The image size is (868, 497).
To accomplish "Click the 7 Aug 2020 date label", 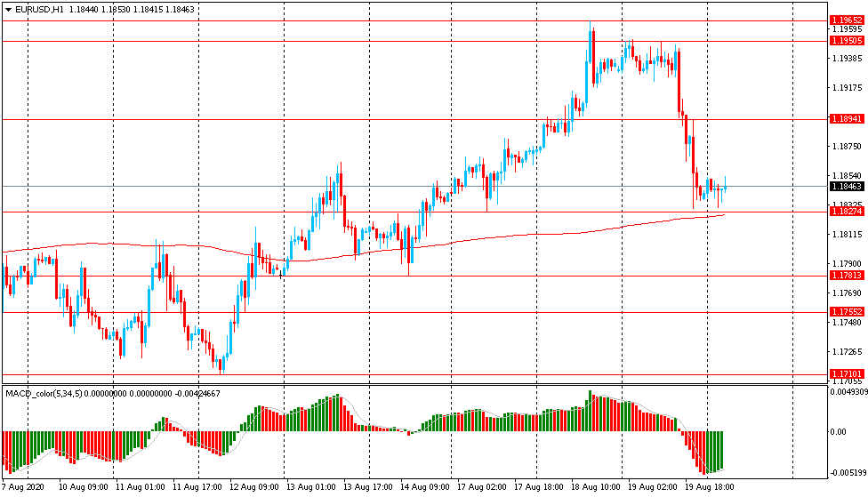I will coord(23,487).
